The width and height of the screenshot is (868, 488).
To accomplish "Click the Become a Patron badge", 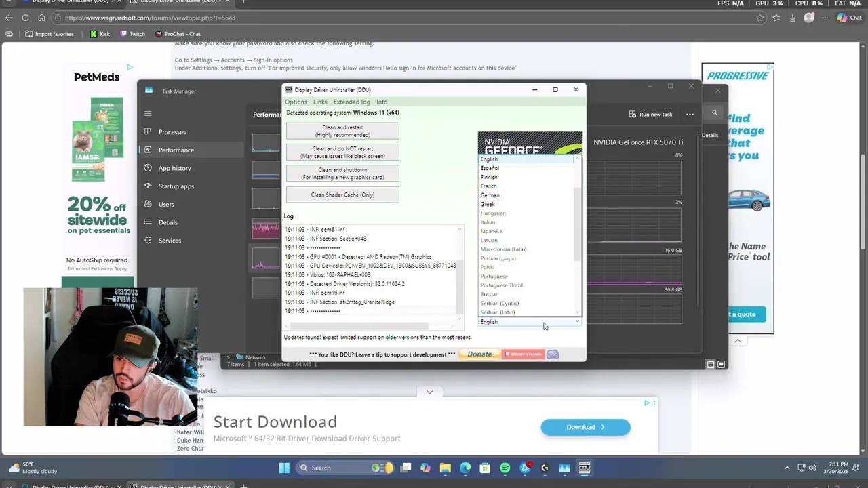I will 523,354.
